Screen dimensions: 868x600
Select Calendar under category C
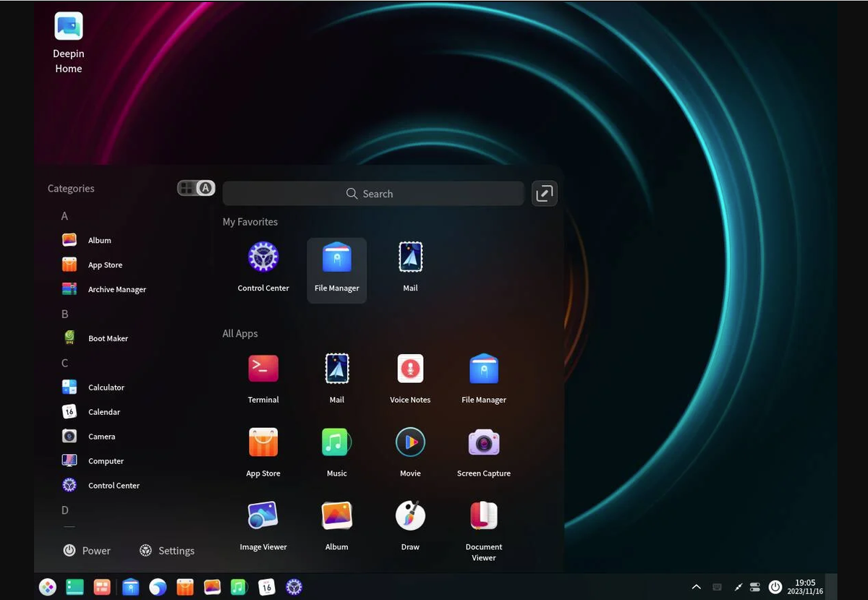click(x=103, y=411)
